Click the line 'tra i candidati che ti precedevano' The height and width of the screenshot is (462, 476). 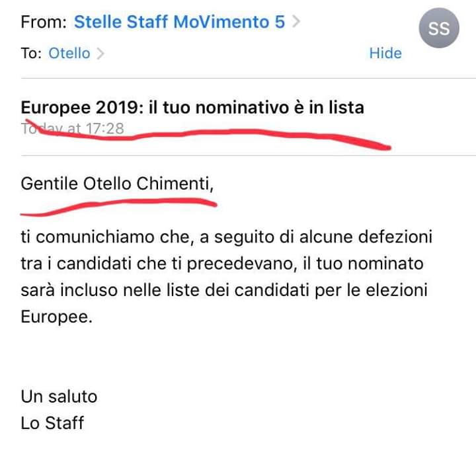click(x=222, y=264)
